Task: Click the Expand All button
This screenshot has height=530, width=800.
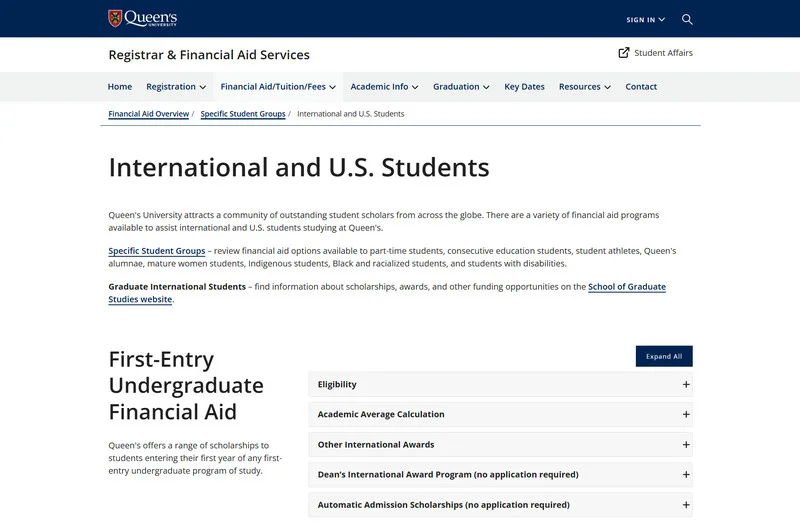Action: tap(664, 356)
